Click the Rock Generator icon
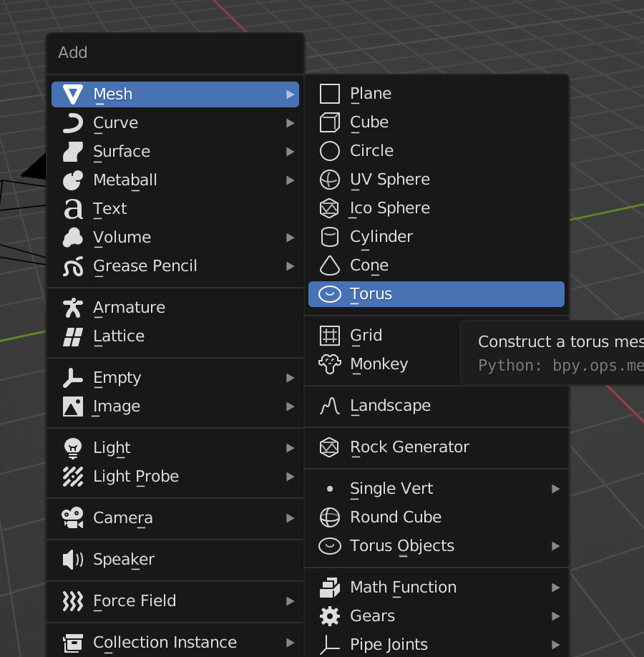The image size is (644, 657). pos(330,447)
